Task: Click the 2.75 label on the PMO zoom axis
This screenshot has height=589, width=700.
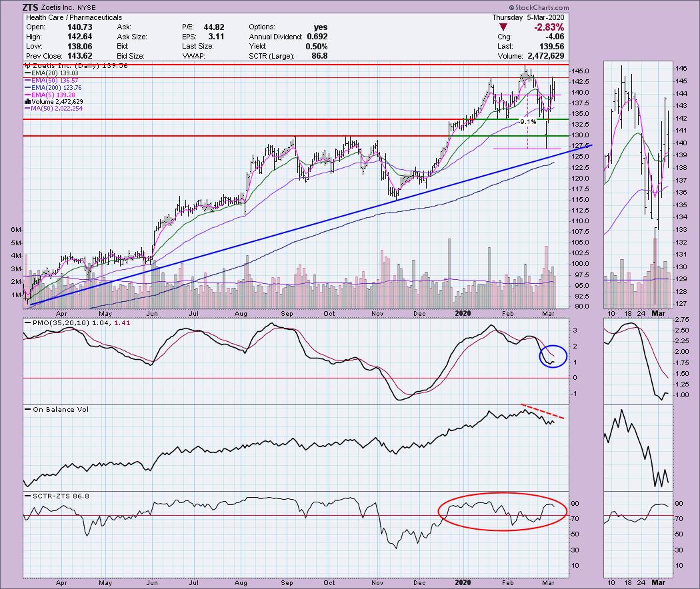Action: (x=683, y=320)
